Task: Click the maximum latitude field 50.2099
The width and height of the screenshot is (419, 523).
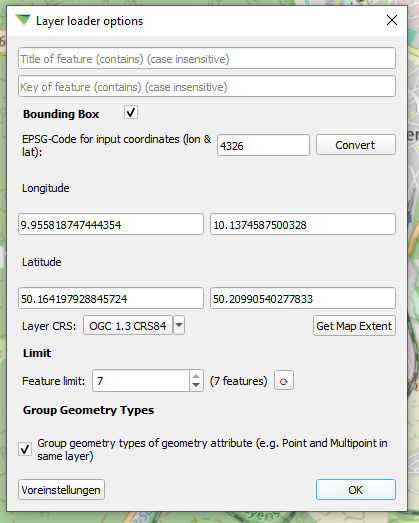Action: click(x=303, y=298)
